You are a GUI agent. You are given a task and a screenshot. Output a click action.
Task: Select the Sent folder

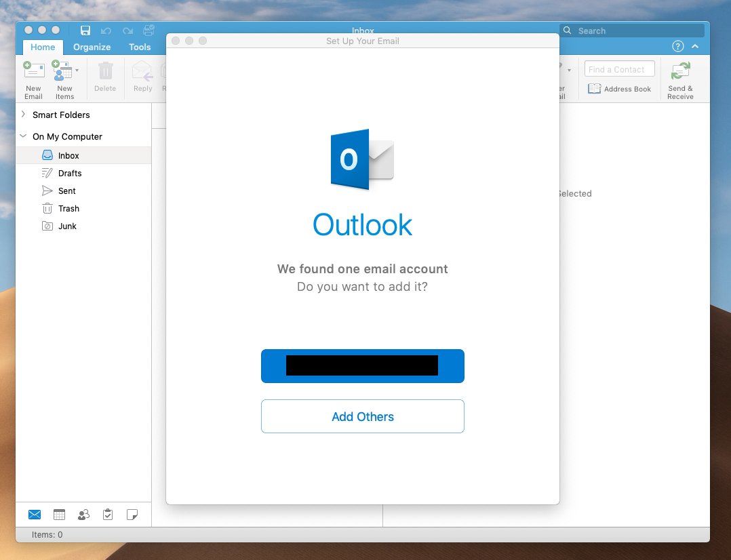tap(83, 191)
